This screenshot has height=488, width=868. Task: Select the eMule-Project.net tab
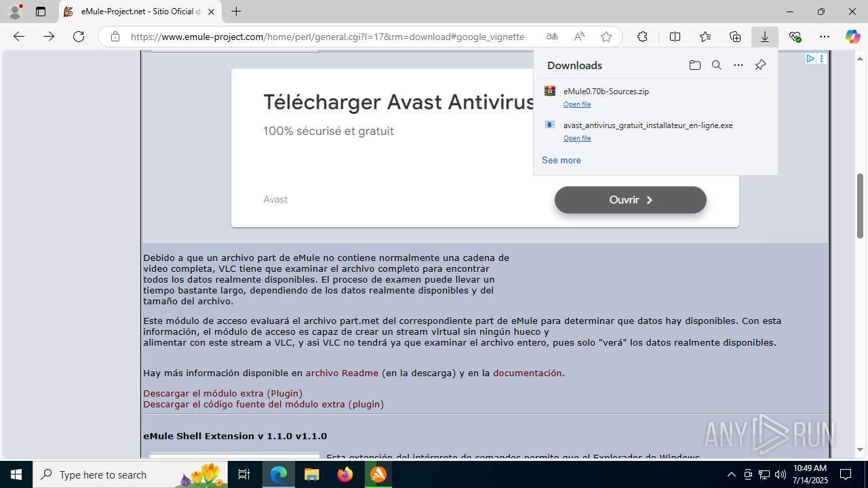(140, 12)
